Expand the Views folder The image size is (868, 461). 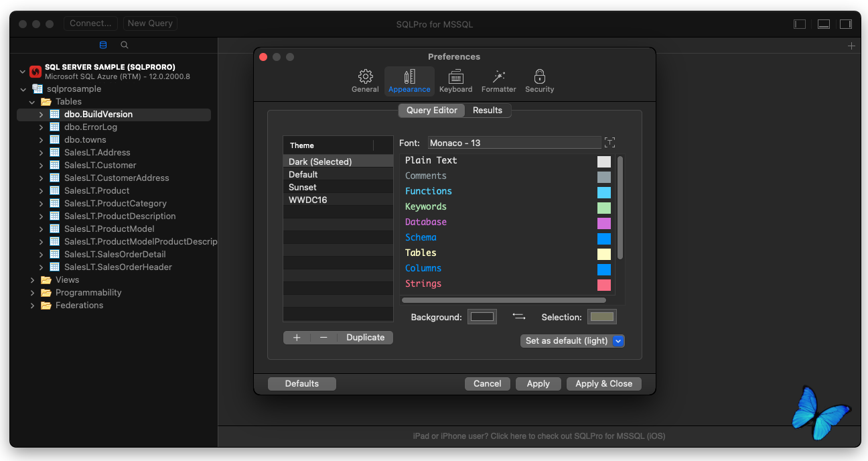[x=32, y=280]
